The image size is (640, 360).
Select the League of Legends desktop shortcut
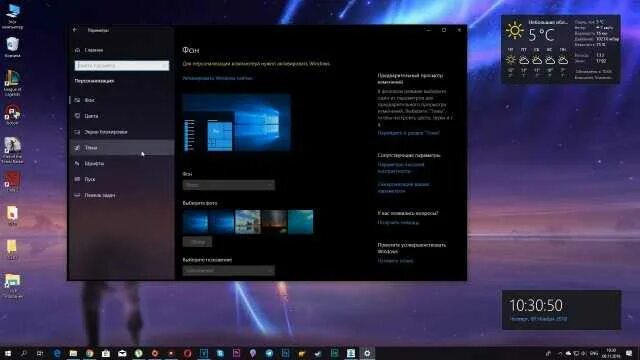(x=12, y=83)
